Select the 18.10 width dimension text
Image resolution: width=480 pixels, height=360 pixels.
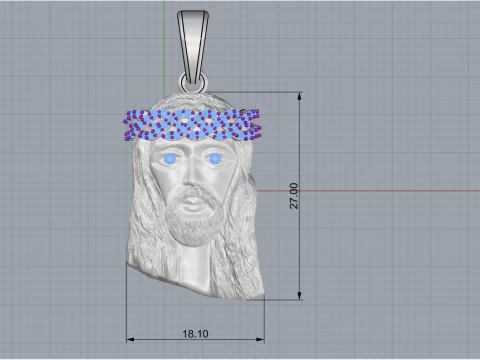[195, 334]
